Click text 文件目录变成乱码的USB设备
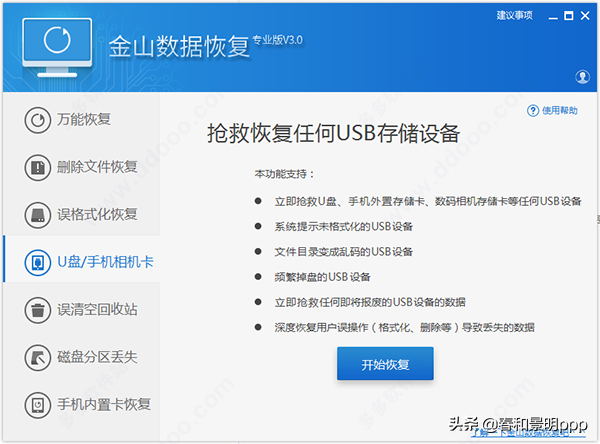 click(x=343, y=252)
